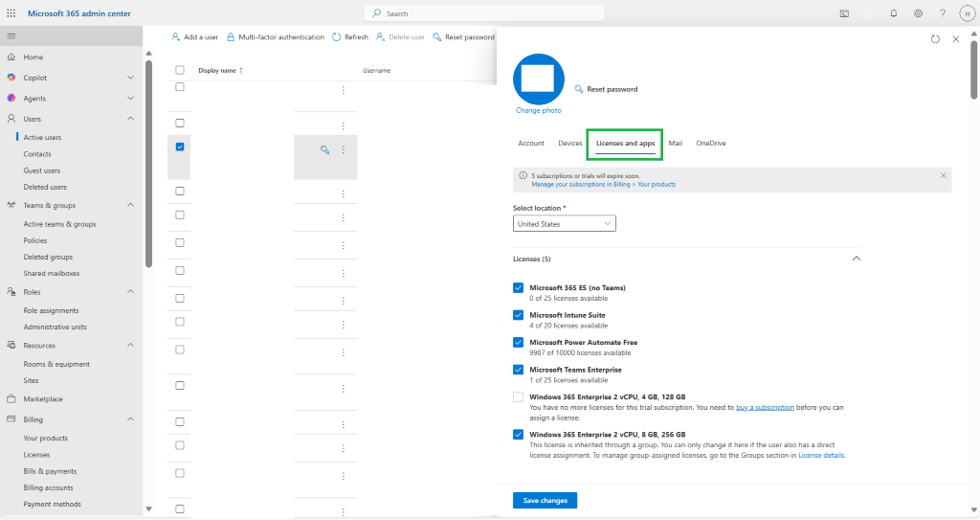Click Reset password in users toolbar
The width and height of the screenshot is (980, 520).
pyautogui.click(x=464, y=37)
